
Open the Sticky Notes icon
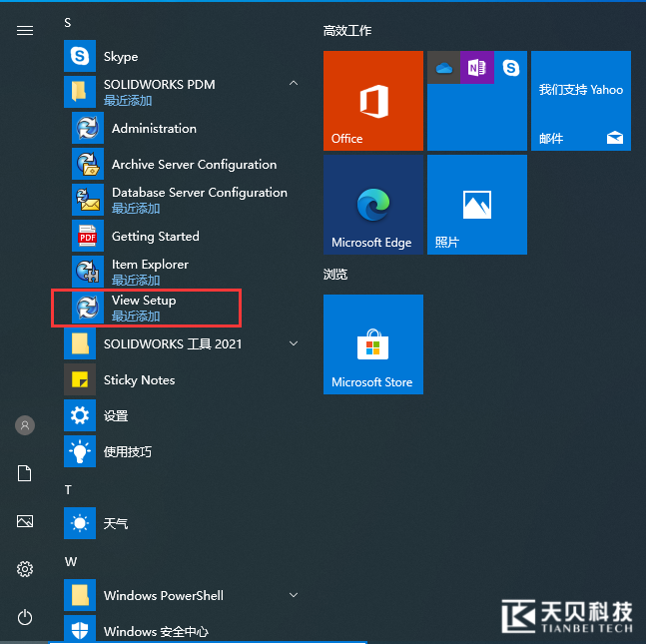point(80,379)
